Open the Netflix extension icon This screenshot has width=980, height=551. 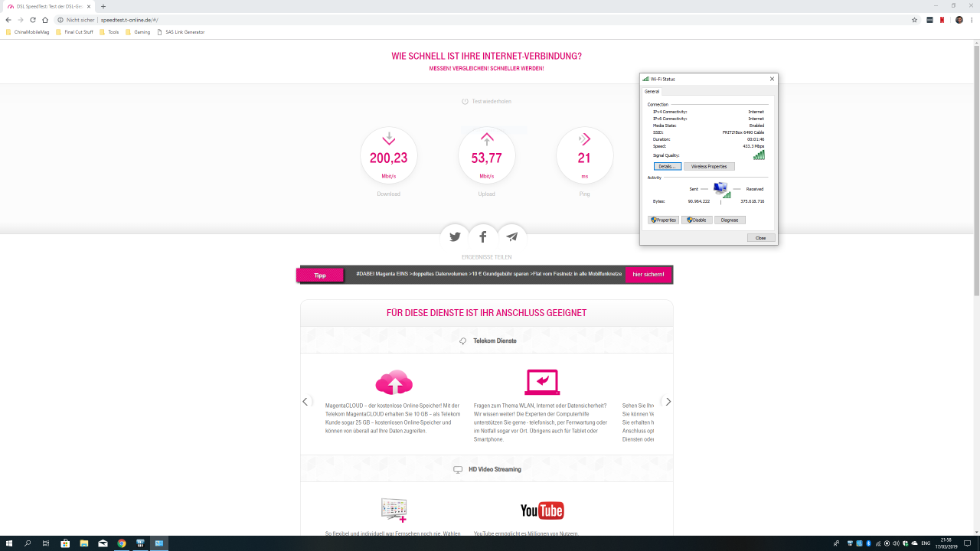pyautogui.click(x=942, y=20)
